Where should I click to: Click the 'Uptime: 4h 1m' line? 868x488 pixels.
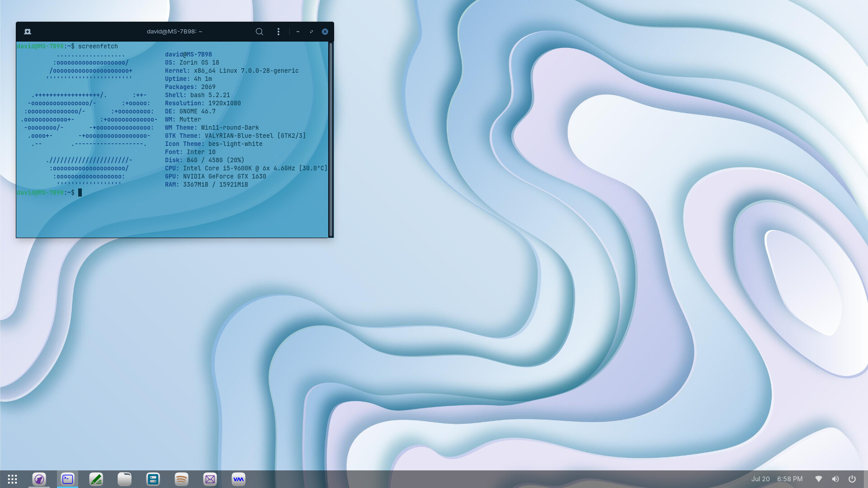tap(189, 79)
